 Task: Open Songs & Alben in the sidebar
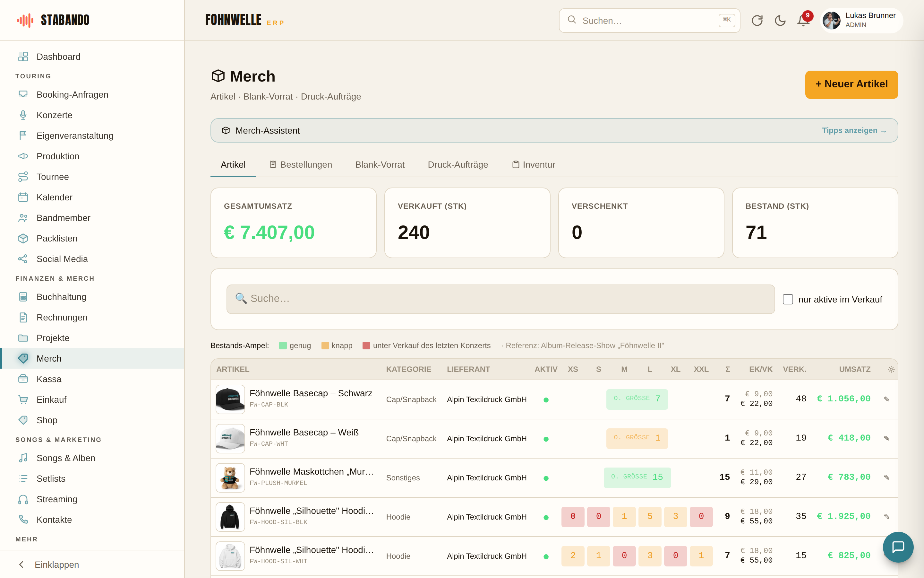coord(92,458)
